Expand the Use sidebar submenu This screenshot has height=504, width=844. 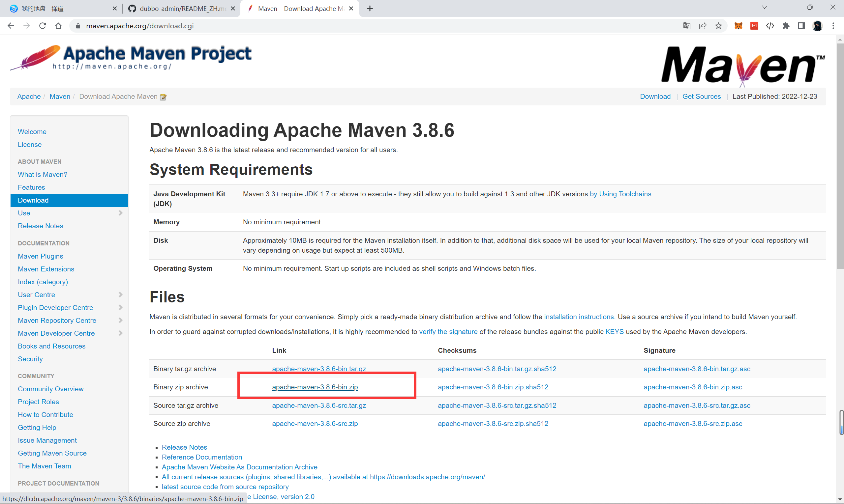coord(120,213)
